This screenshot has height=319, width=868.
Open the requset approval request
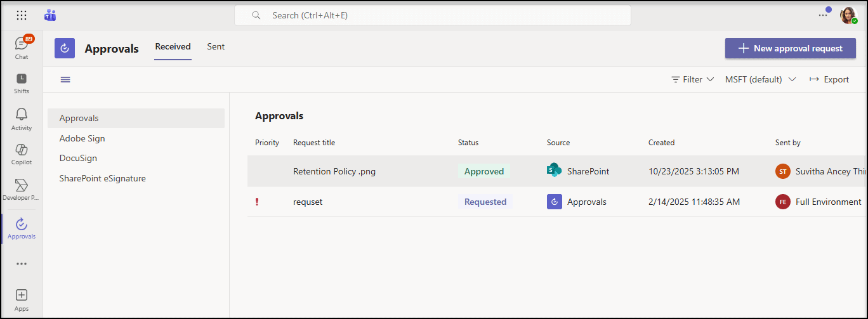[308, 202]
